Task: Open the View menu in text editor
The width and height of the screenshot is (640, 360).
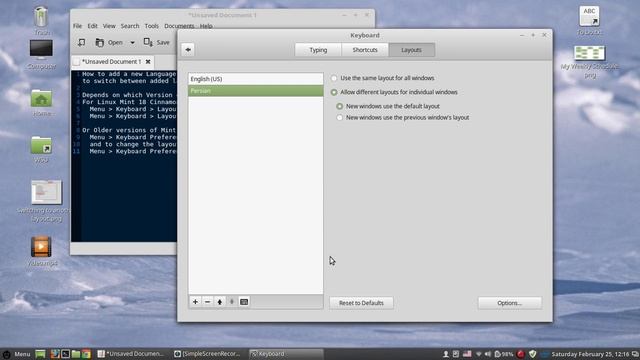Action: (x=109, y=26)
